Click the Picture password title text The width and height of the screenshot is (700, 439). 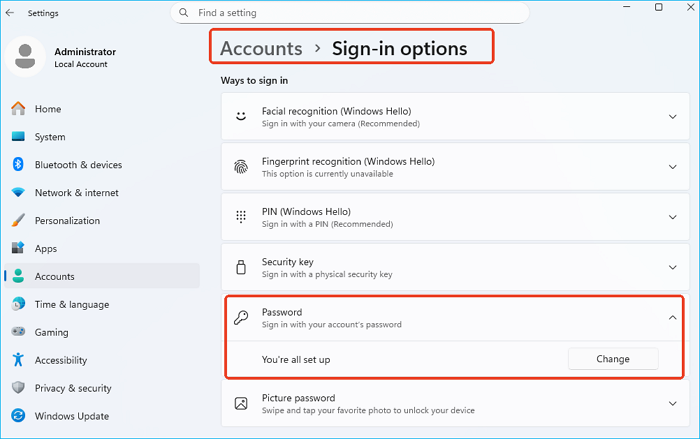pos(298,398)
